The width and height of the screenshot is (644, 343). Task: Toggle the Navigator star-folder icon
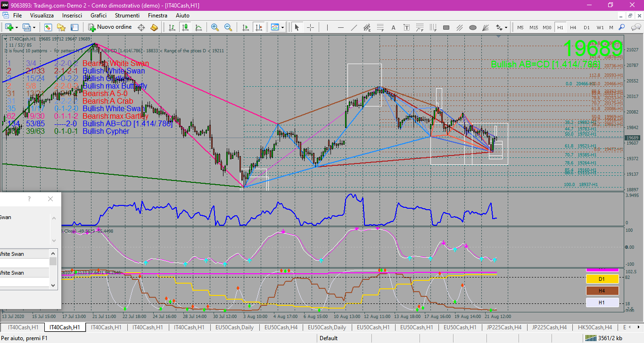61,27
